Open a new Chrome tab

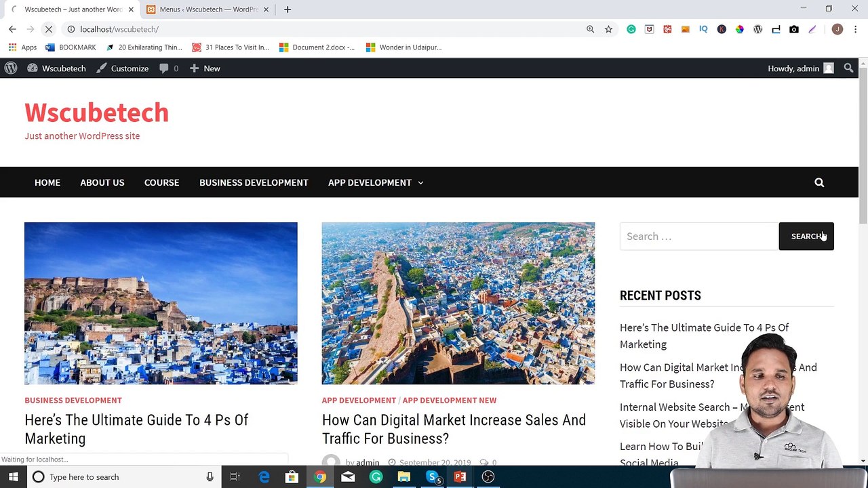click(288, 9)
